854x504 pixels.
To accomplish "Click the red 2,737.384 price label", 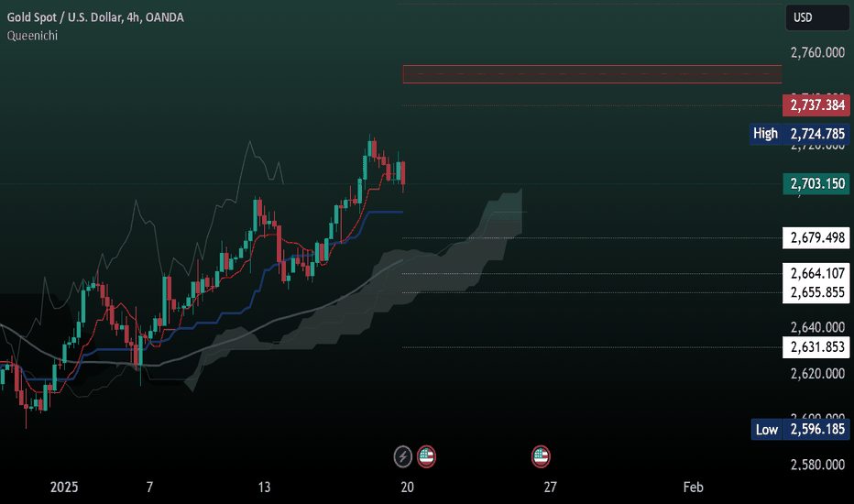I will (816, 105).
